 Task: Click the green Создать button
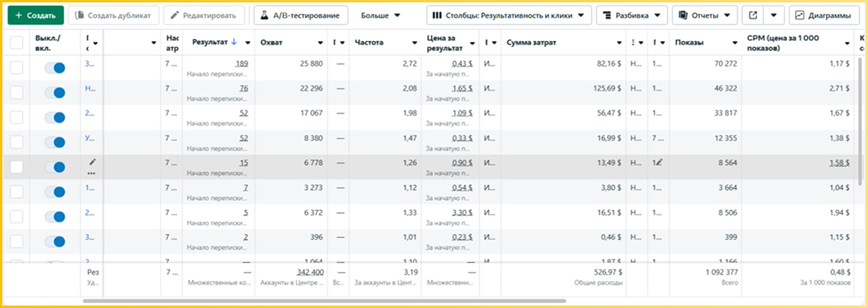pos(36,16)
